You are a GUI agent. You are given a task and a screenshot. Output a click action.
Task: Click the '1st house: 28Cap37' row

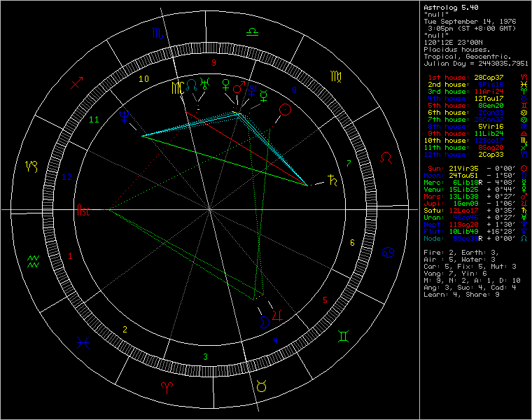[477, 78]
